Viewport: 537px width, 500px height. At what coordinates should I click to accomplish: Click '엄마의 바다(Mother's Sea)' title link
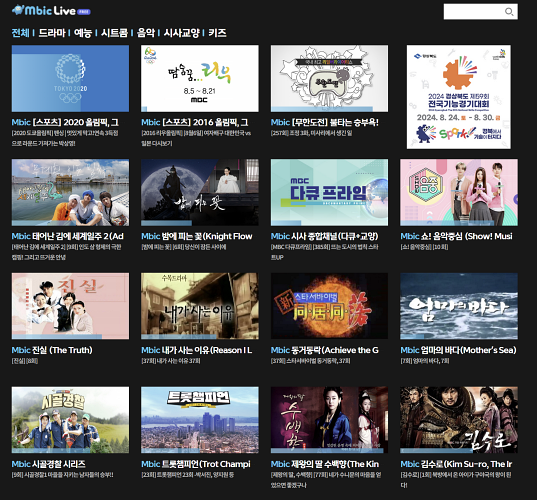(x=459, y=350)
